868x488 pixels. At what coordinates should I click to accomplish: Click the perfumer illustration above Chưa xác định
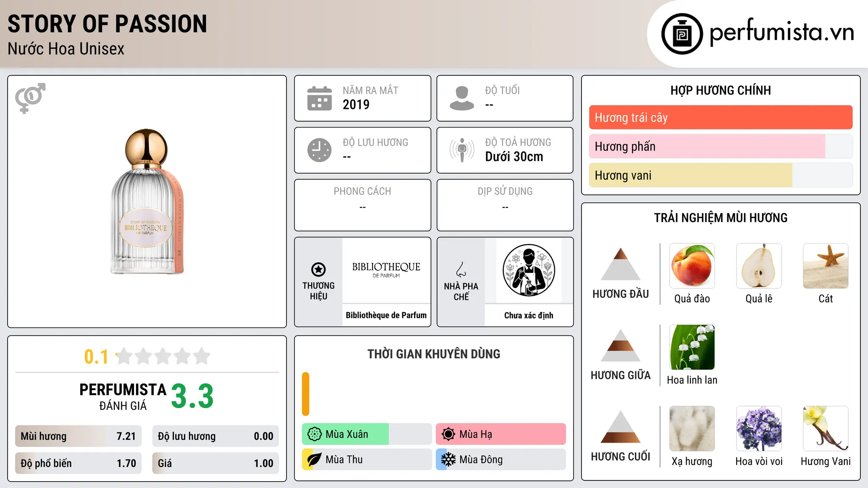tap(529, 270)
